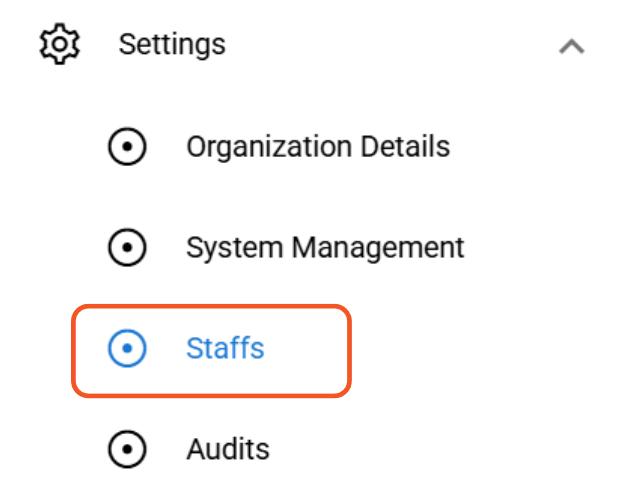Viewport: 622px width, 502px height.
Task: Select the radio-style bullet for Audits
Action: [x=127, y=449]
